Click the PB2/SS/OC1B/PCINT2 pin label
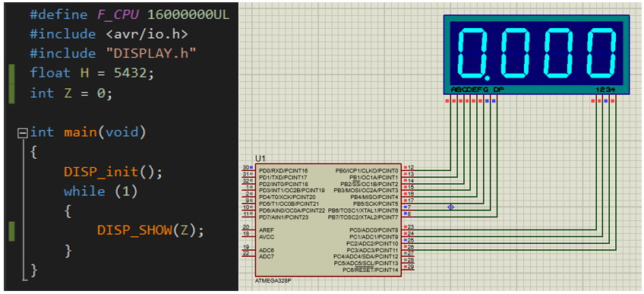Image resolution: width=644 pixels, height=294 pixels. click(x=369, y=184)
